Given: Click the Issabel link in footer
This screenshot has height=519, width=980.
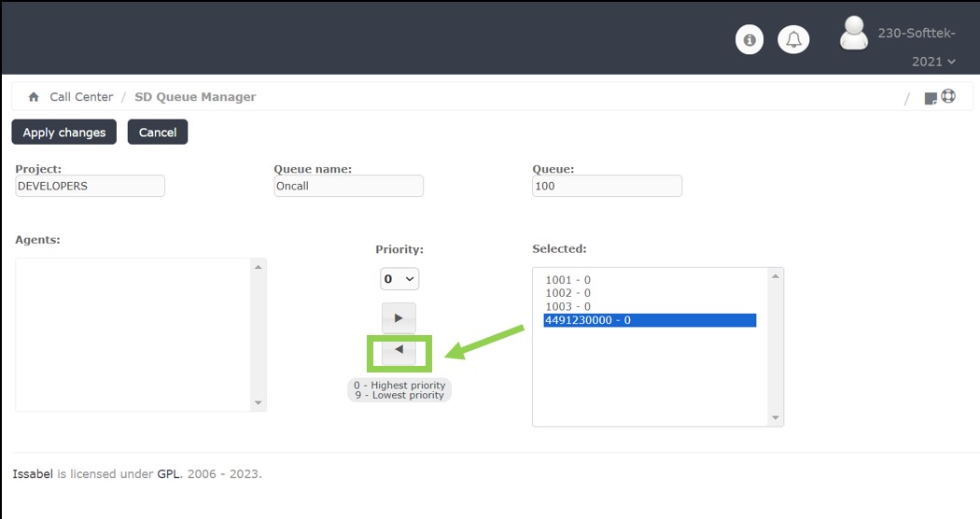Looking at the screenshot, I should pos(33,474).
